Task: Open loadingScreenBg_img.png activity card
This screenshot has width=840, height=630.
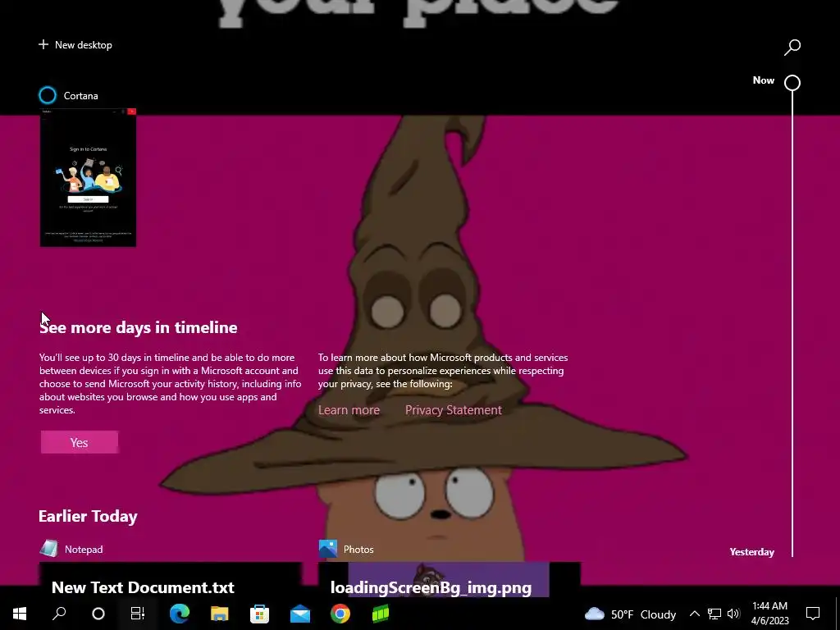Action: (449, 580)
